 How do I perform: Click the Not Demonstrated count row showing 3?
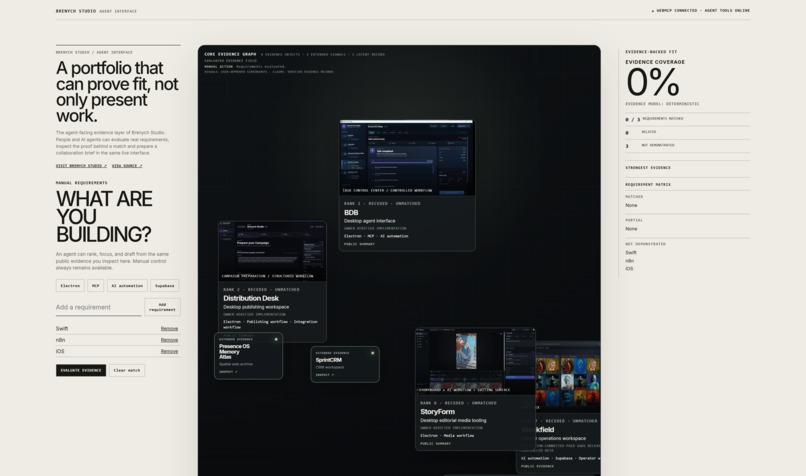pyautogui.click(x=687, y=145)
